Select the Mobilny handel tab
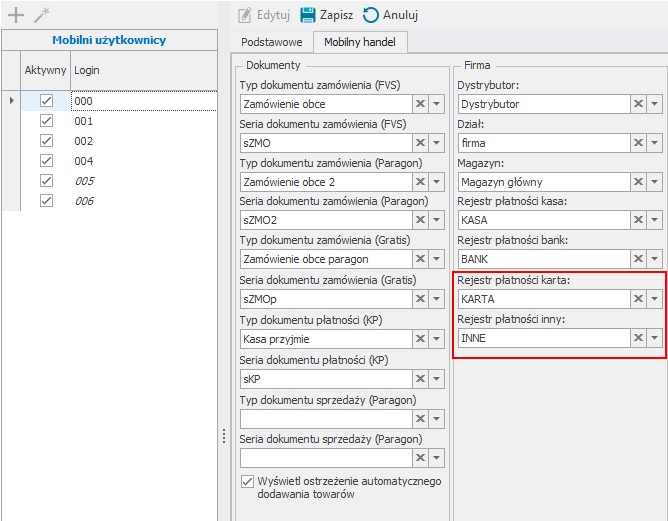The height and width of the screenshot is (521, 668). pos(360,43)
